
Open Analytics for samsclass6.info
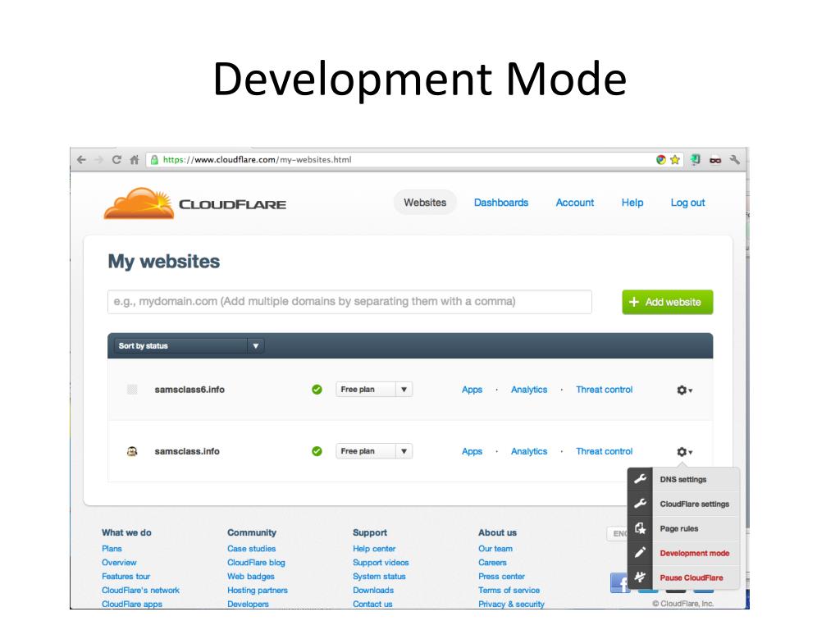[529, 390]
